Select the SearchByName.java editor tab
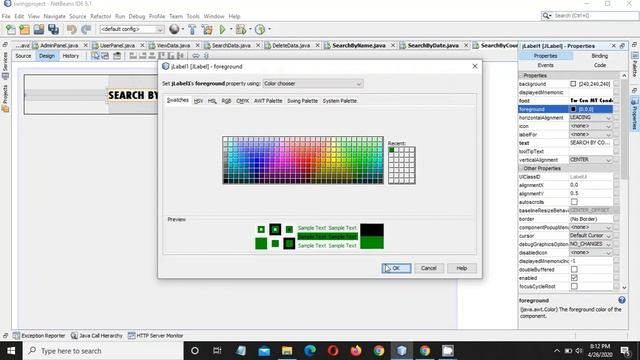640x360 pixels. pos(359,46)
